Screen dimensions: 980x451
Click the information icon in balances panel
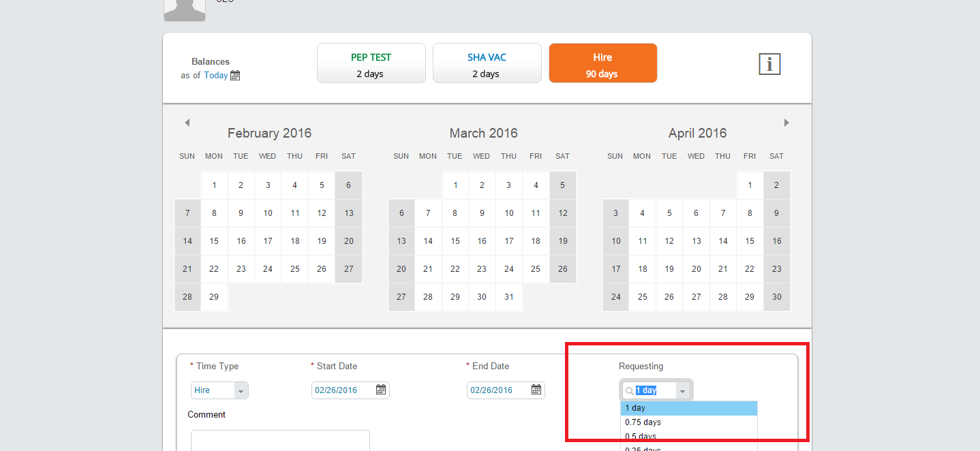point(769,64)
